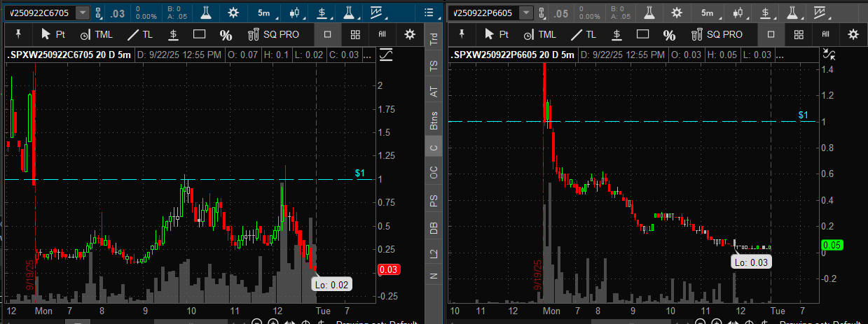This screenshot has width=868, height=324.
Task: Toggle the pin icon on left drawing toolbar
Action: [x=20, y=34]
